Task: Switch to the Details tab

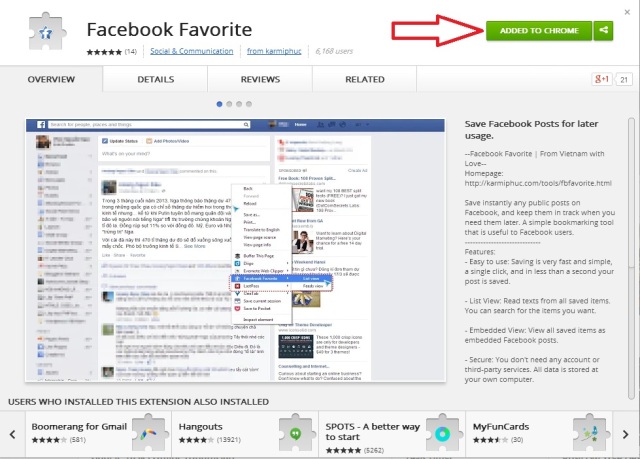Action: coord(156,79)
